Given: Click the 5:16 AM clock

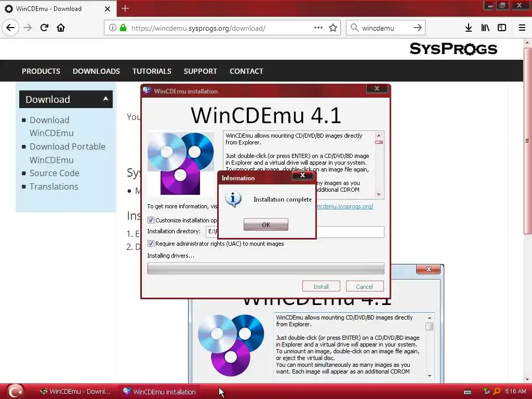Looking at the screenshot, I should click(515, 391).
